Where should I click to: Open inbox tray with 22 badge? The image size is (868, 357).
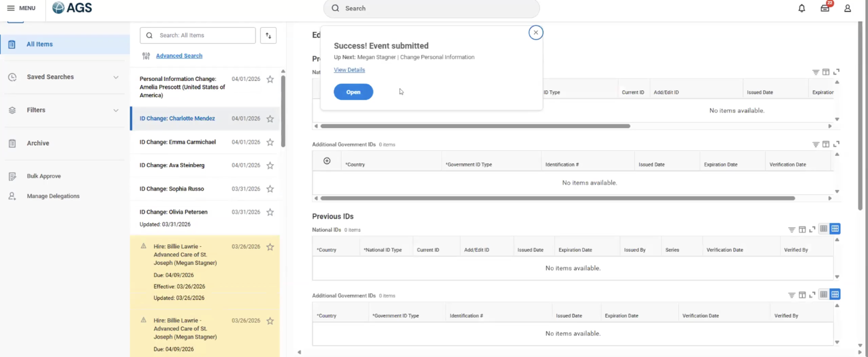pyautogui.click(x=825, y=8)
